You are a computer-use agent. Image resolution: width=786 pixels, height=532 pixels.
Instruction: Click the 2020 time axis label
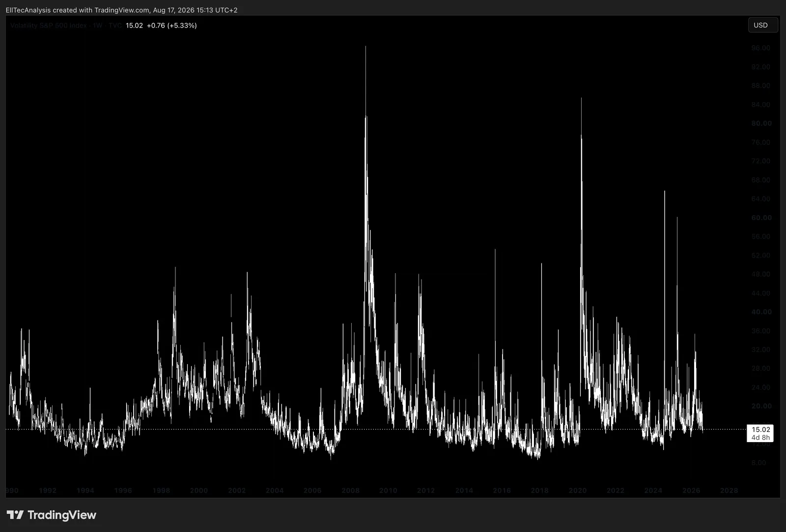(x=578, y=490)
